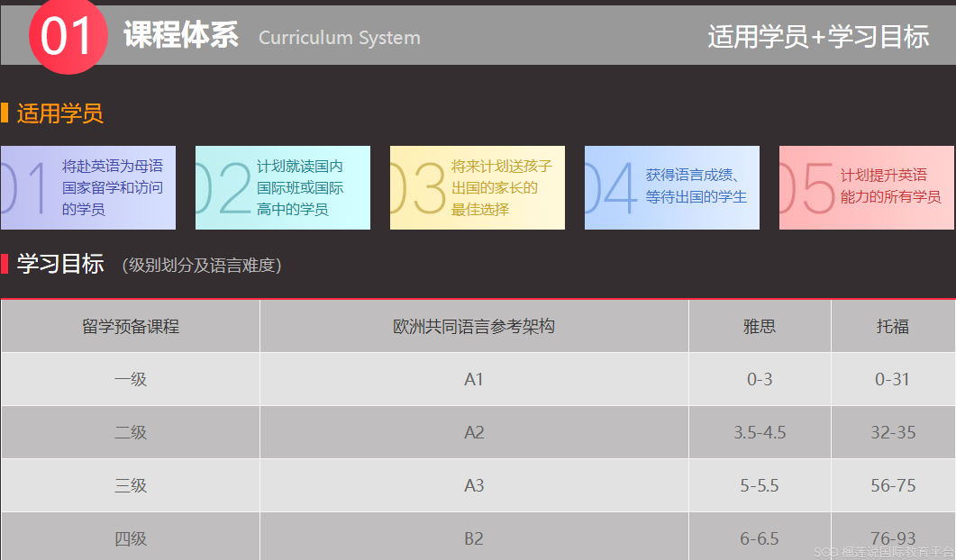956x560 pixels.
Task: Click the 76-93 cell
Action: pyautogui.click(x=893, y=538)
